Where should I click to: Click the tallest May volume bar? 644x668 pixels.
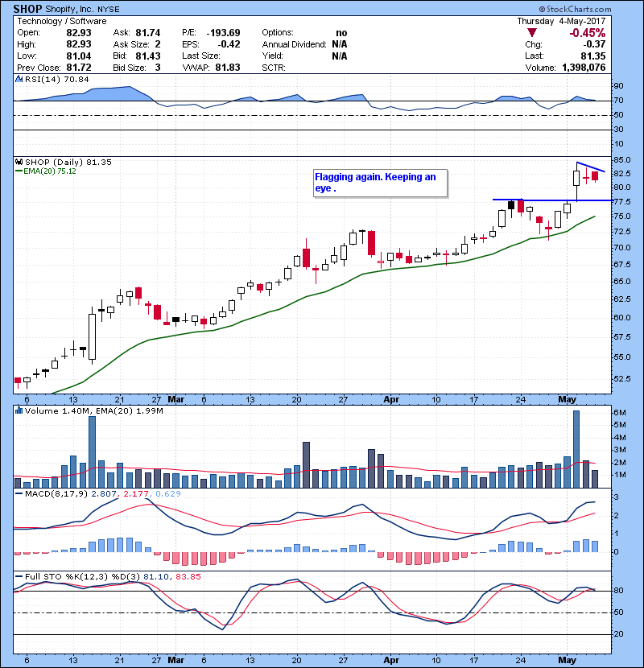pos(576,449)
